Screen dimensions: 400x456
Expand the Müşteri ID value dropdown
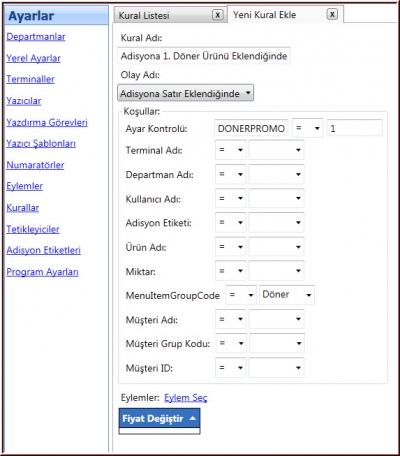pyautogui.click(x=276, y=368)
